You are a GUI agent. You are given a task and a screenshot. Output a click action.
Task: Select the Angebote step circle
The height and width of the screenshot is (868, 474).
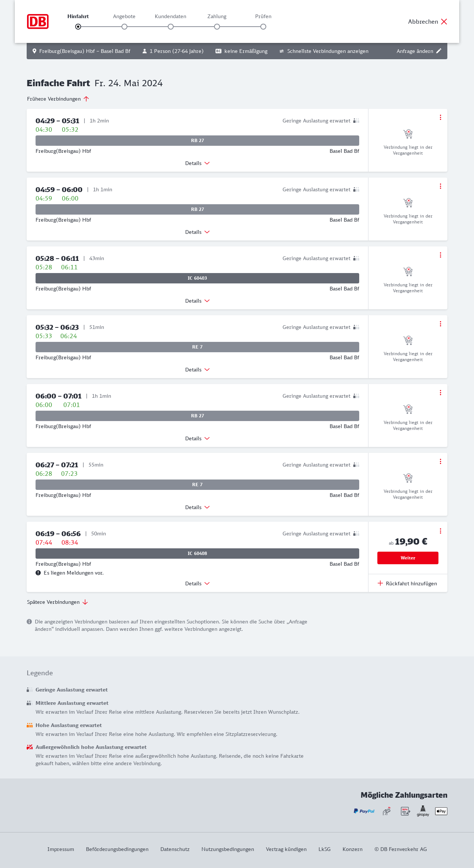pos(124,27)
